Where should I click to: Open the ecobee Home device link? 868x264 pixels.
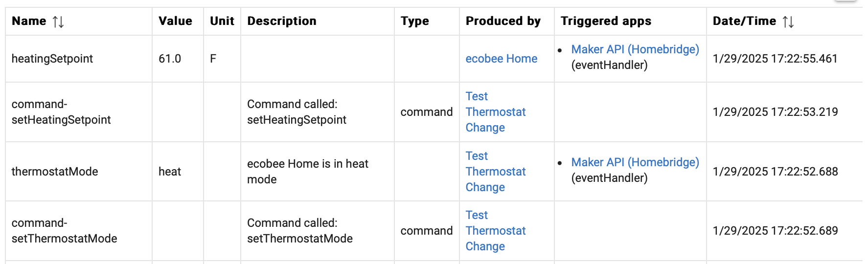(x=501, y=59)
